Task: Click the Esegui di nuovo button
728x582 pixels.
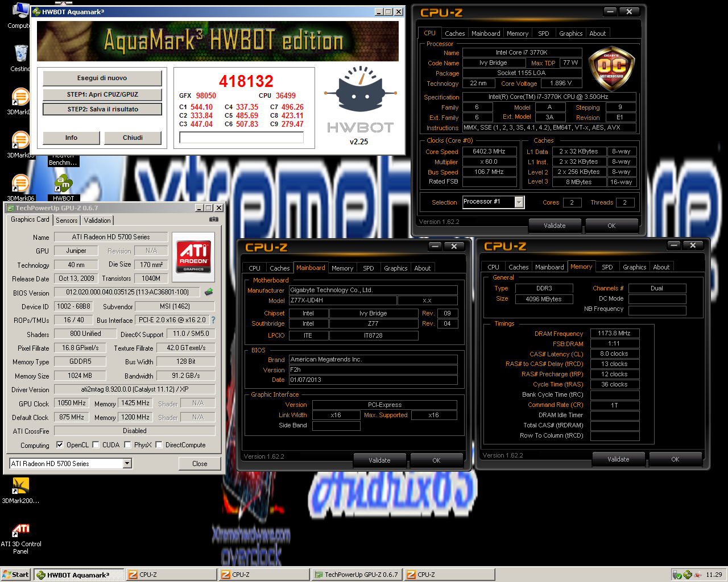Action: coord(102,78)
